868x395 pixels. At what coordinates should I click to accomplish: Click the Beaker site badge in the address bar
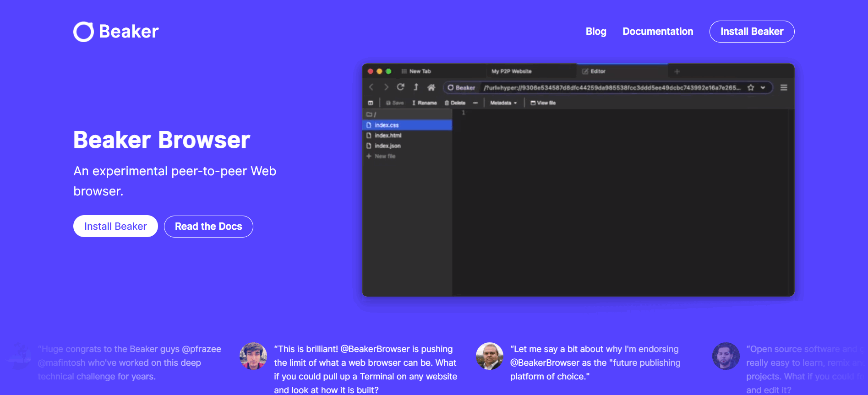click(462, 87)
